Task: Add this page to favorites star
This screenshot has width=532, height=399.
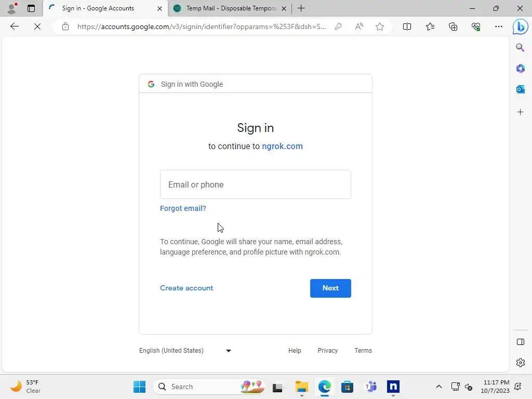Action: tap(380, 26)
